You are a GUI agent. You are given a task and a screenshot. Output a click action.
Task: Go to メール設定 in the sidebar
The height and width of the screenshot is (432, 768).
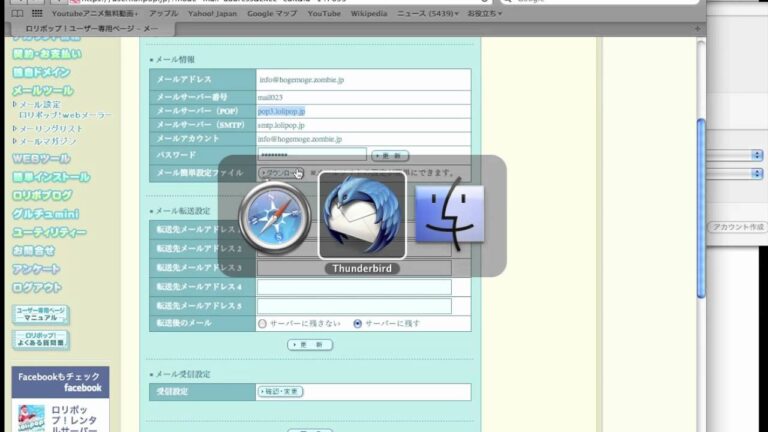tap(40, 104)
